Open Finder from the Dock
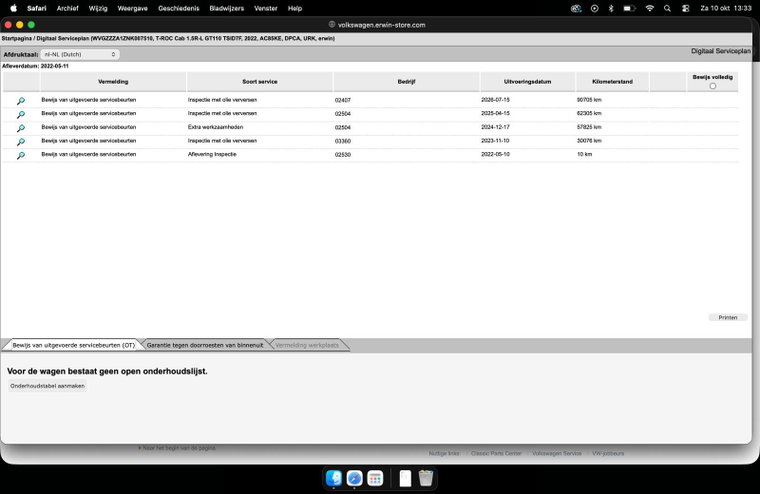The width and height of the screenshot is (760, 494). point(334,478)
